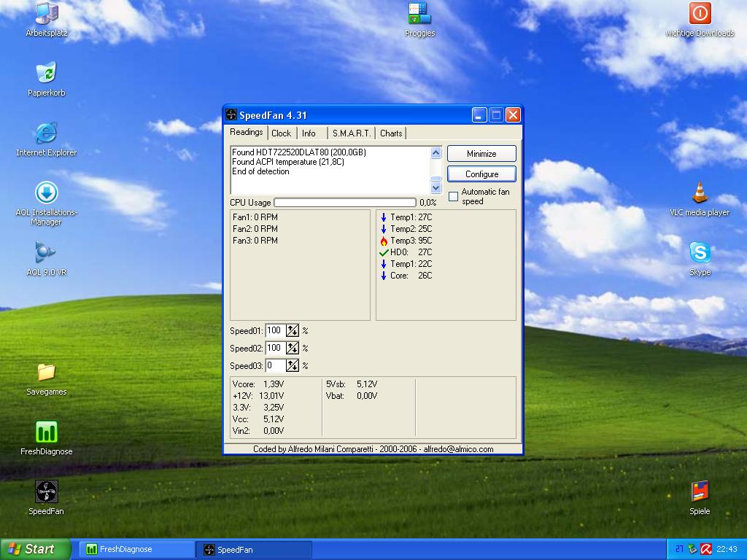747x560 pixels.
Task: Click the 'Found ACPI temperature (21,8C)' log line
Action: click(288, 162)
